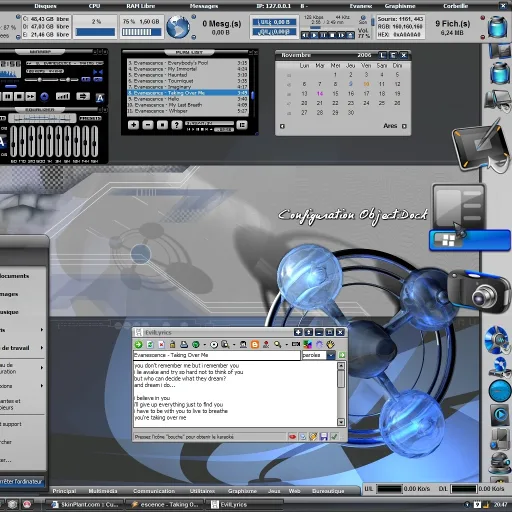Open the equalizer Presets dropdown button
Image resolution: width=512 pixels, height=512 pixels.
(x=90, y=118)
